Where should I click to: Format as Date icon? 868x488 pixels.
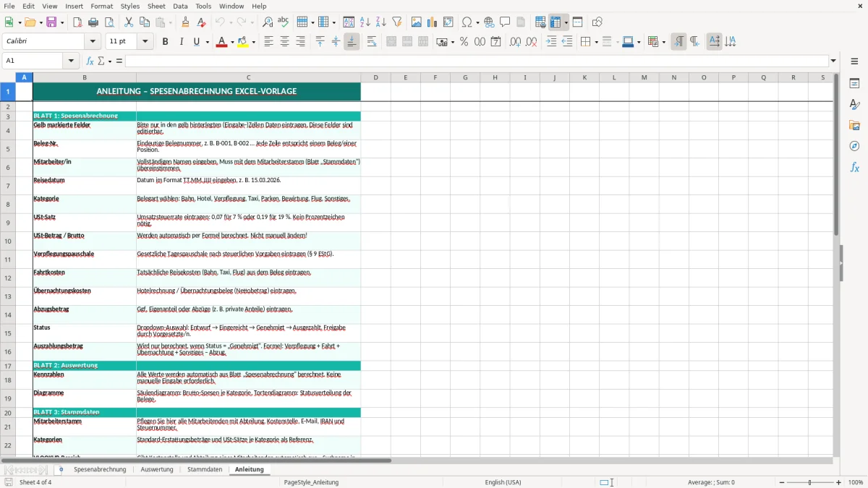coord(495,42)
